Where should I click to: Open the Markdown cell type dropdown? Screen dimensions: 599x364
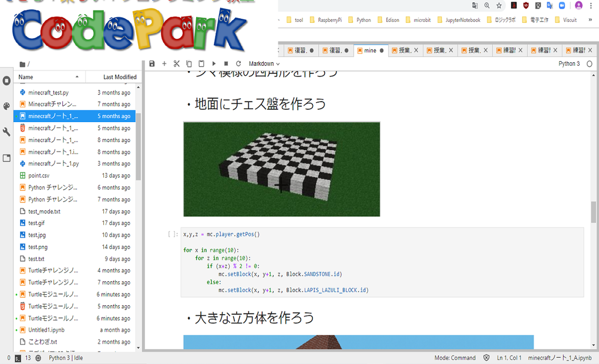[264, 64]
